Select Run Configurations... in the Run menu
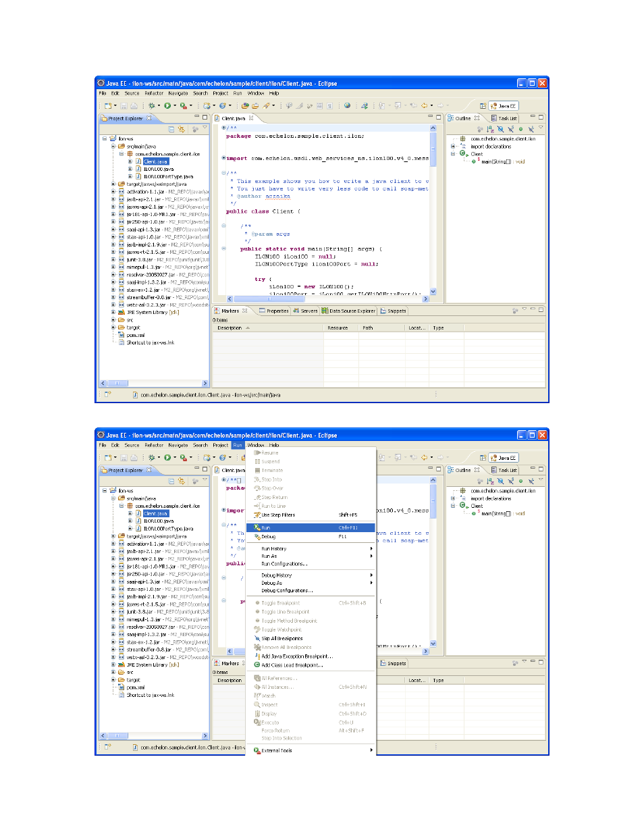The height and width of the screenshot is (834, 644). point(311,563)
